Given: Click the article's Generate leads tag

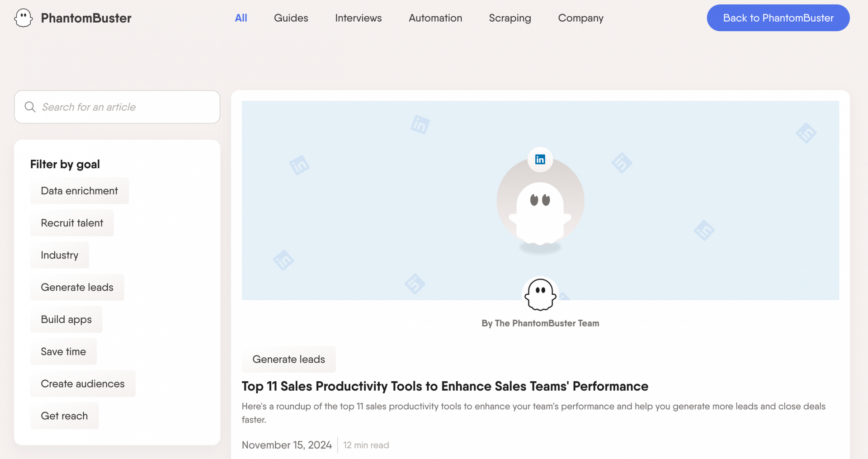Looking at the screenshot, I should 289,359.
